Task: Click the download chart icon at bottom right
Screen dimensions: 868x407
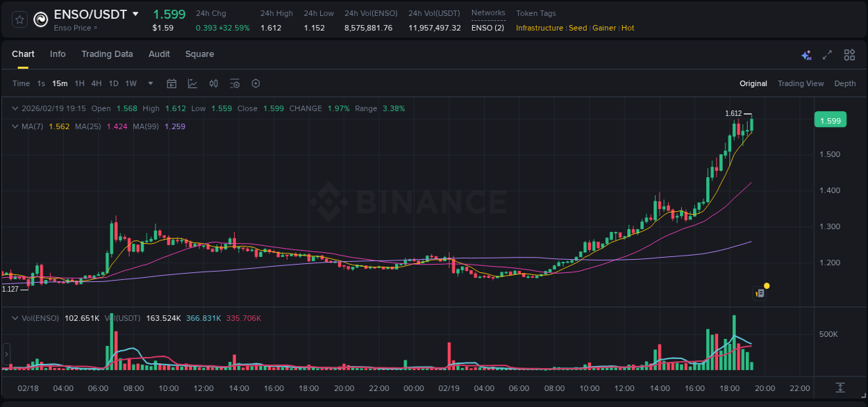Action: 840,388
